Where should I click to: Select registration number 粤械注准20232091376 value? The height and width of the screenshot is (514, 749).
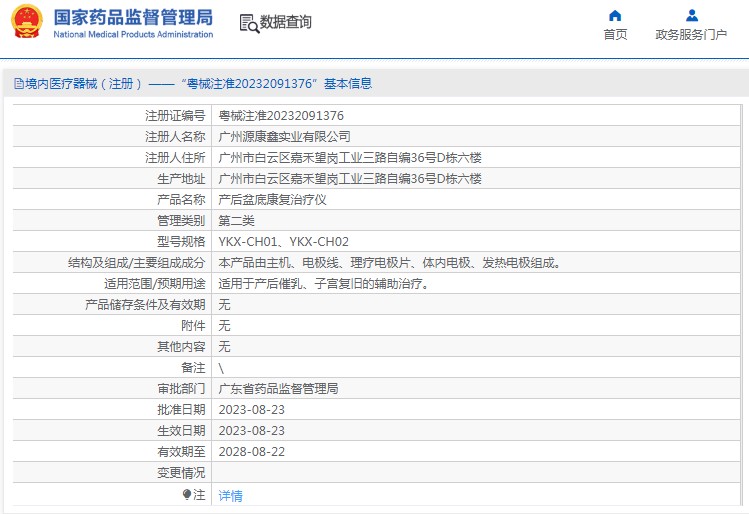(281, 116)
